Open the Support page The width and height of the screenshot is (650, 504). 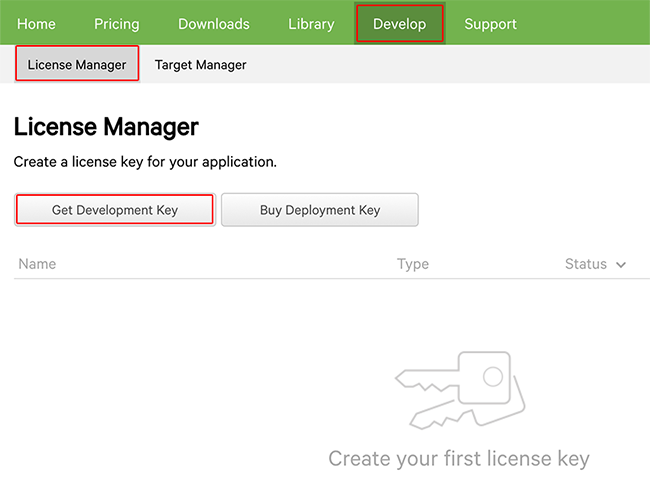[490, 23]
